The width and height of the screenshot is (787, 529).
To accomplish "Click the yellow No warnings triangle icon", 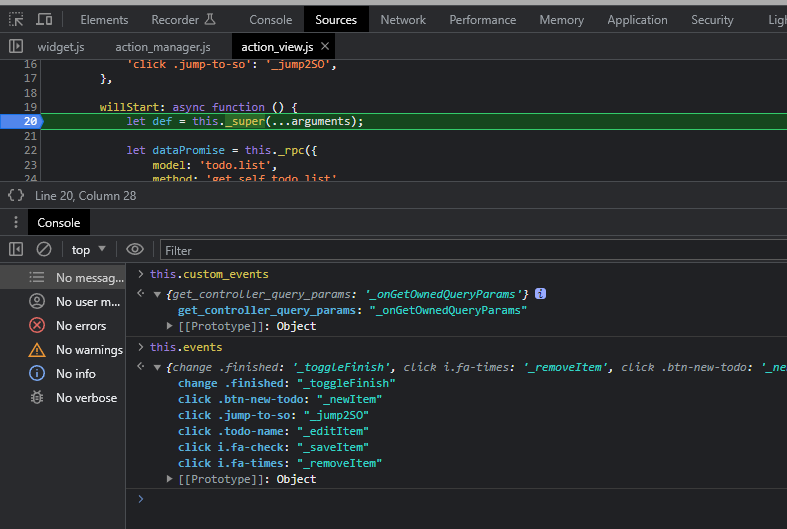I will [x=37, y=349].
